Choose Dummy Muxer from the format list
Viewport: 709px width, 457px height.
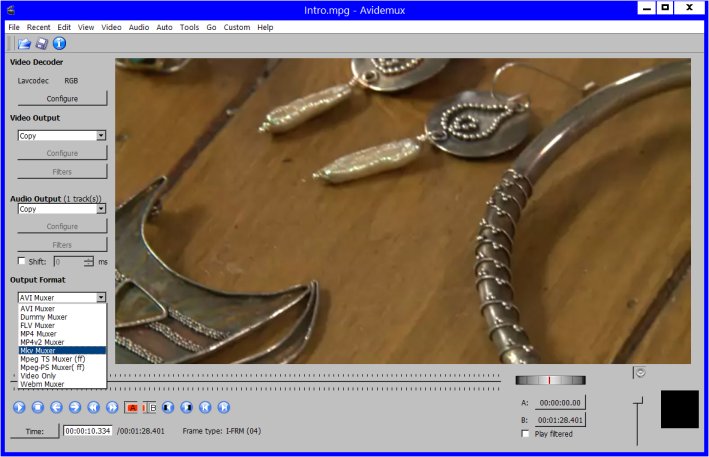62,317
